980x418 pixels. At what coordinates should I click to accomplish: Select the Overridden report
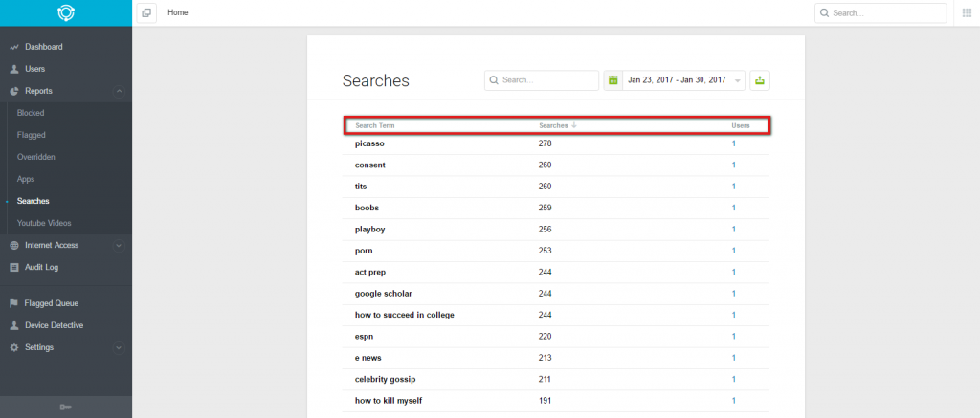click(x=36, y=157)
